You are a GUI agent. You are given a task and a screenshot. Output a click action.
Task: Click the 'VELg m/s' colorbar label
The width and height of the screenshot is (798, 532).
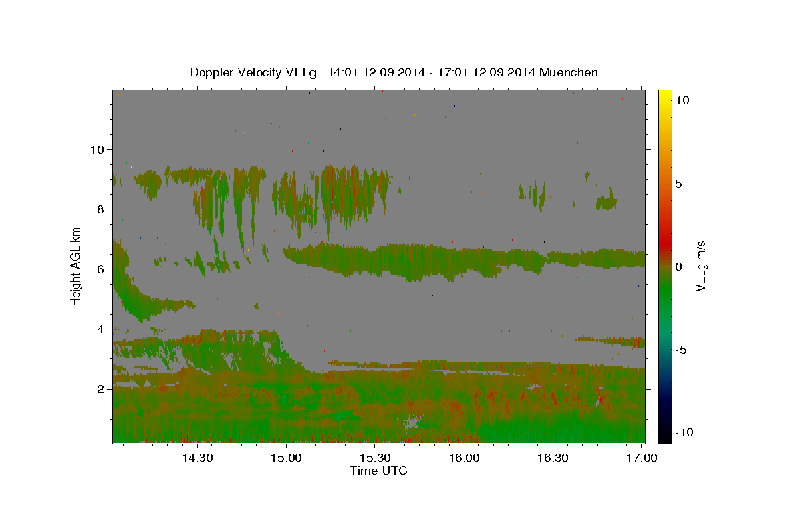click(701, 265)
